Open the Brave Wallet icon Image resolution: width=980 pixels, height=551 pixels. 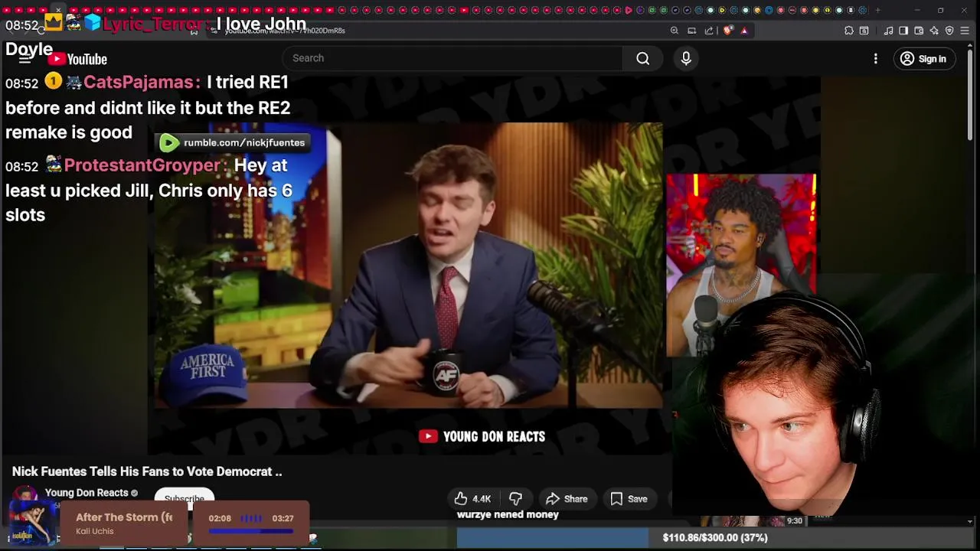point(919,31)
